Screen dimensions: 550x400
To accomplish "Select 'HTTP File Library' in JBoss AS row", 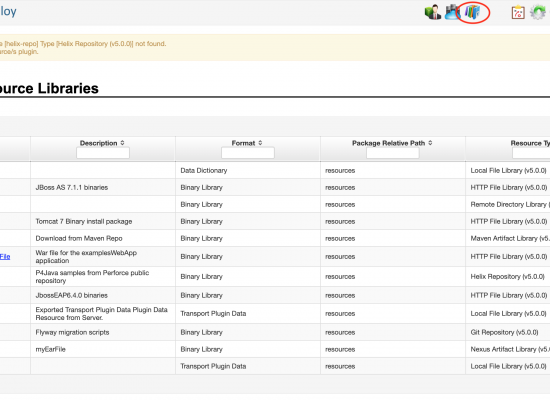I will tap(509, 187).
